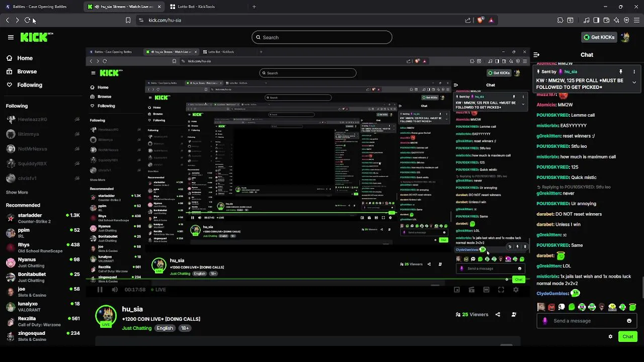The image size is (644, 362).
Task: Bookmark this page
Action: click(128, 20)
